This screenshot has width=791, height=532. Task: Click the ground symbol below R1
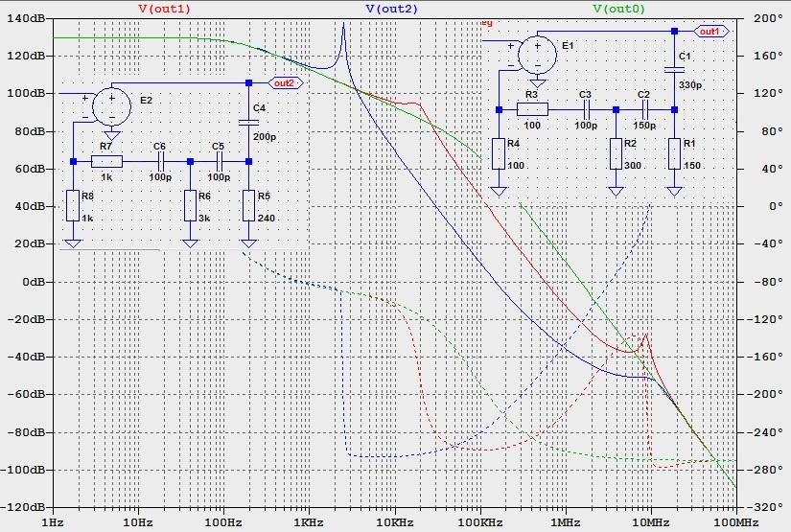674,192
